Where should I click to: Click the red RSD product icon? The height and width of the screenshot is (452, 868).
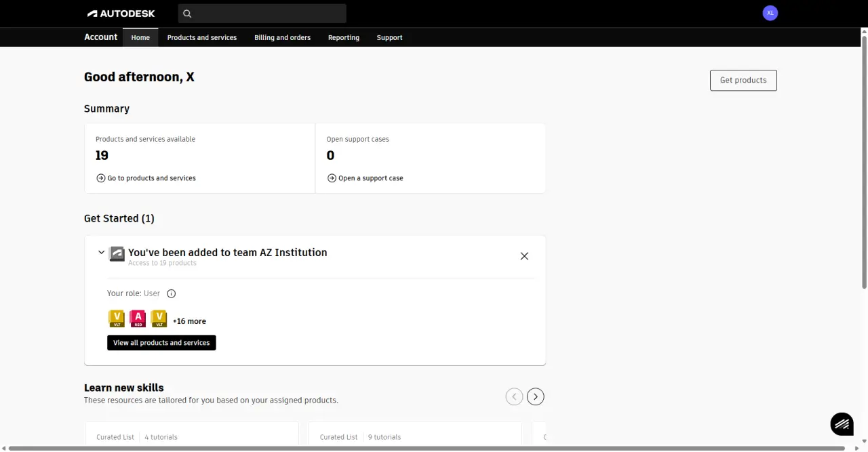(x=138, y=319)
